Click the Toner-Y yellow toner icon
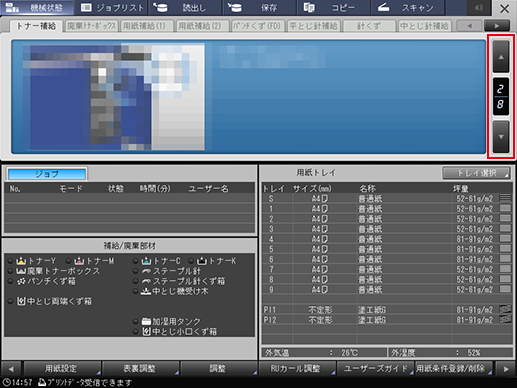Image resolution: width=517 pixels, height=388 pixels. click(x=21, y=261)
